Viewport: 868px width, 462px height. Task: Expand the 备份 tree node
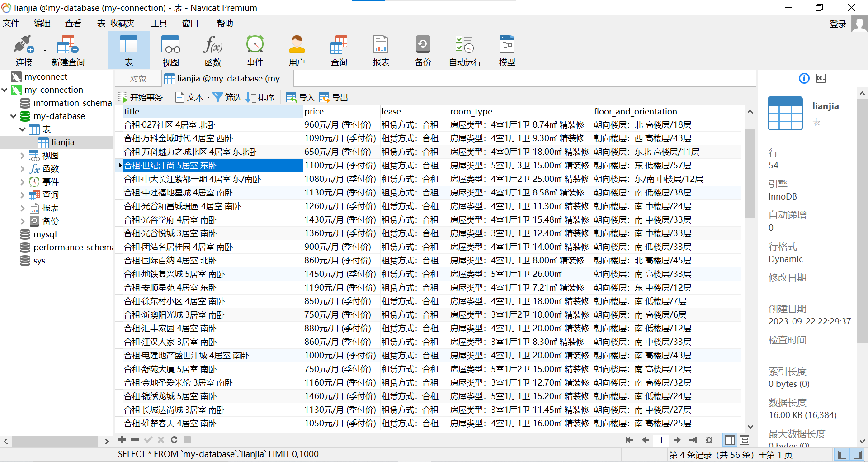tap(23, 221)
